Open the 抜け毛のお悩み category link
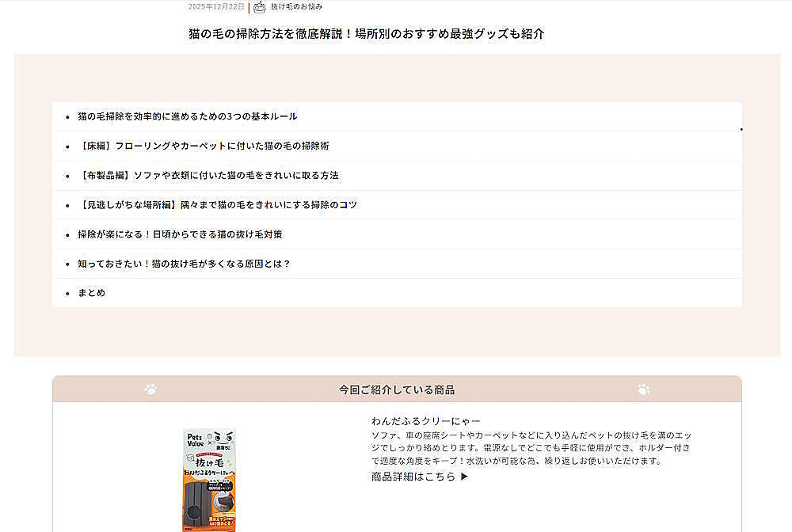This screenshot has width=792, height=532. [x=296, y=7]
